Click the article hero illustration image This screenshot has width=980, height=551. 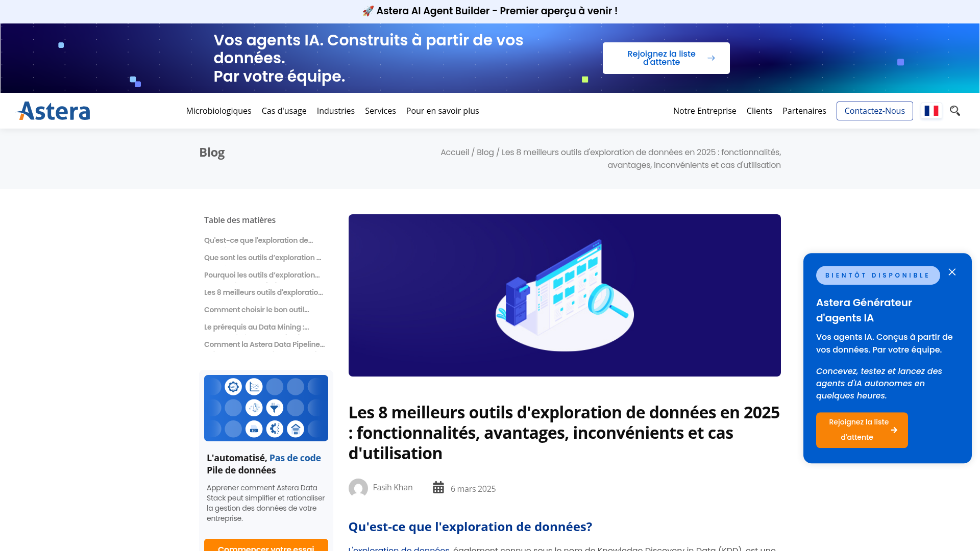click(565, 295)
